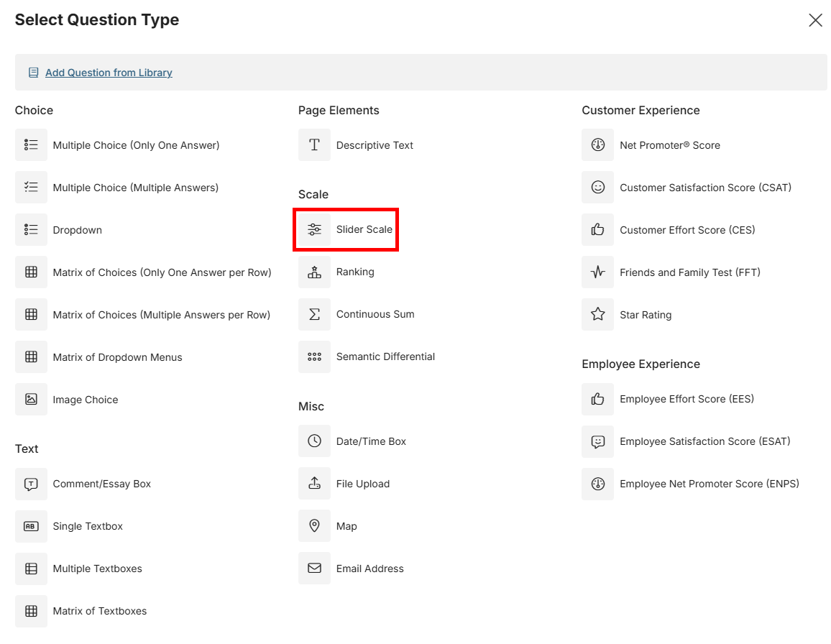Screen dimensions: 831x644
Task: Choose the Customer Satisfaction Score smiley icon
Action: point(598,187)
